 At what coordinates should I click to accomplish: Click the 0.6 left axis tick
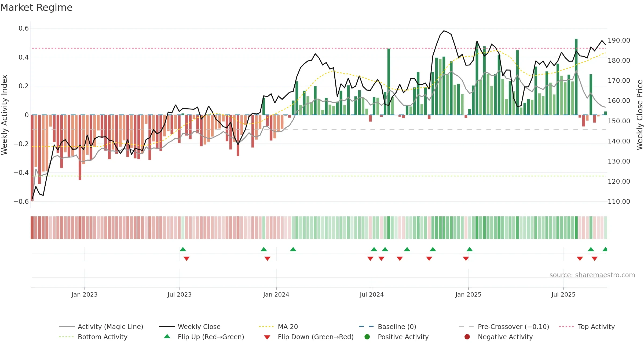point(24,28)
